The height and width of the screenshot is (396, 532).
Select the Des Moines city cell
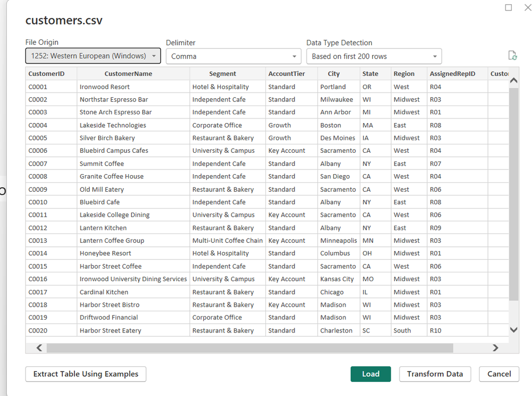tap(339, 138)
